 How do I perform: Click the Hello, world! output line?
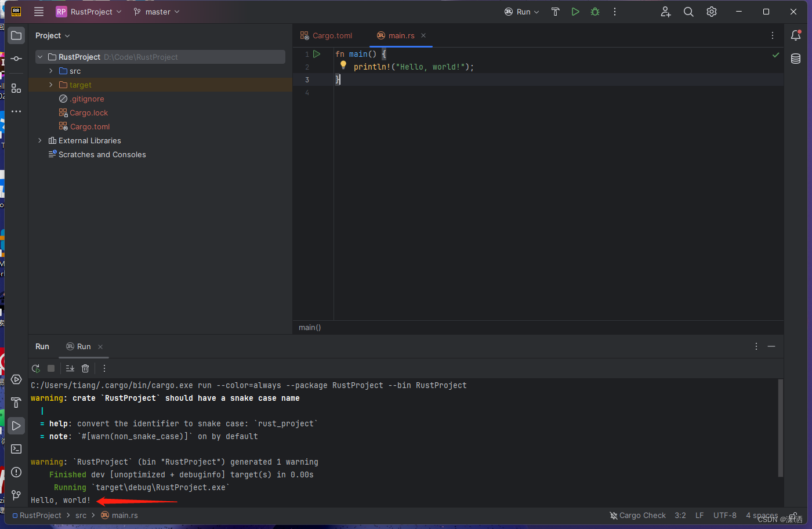60,500
